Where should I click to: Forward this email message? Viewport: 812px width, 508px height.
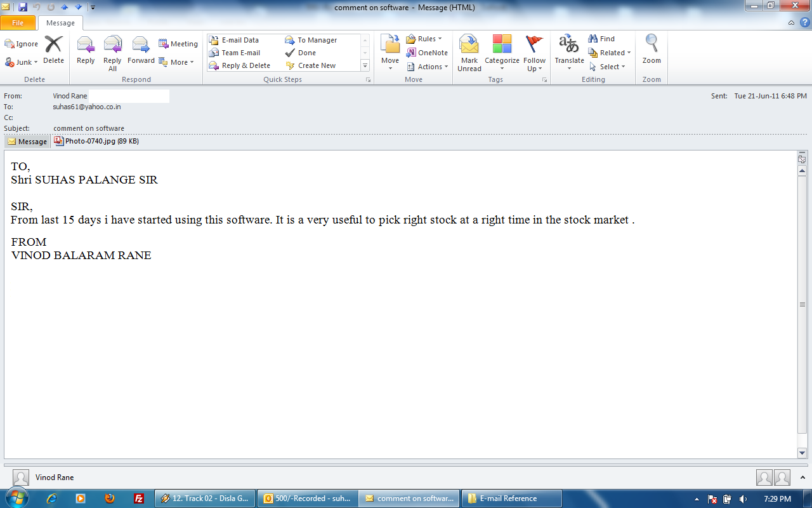point(141,51)
